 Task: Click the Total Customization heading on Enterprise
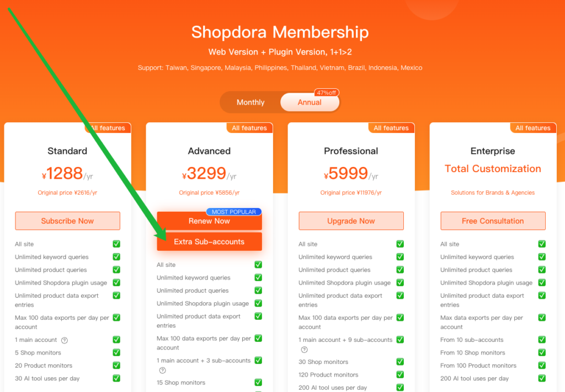point(493,169)
